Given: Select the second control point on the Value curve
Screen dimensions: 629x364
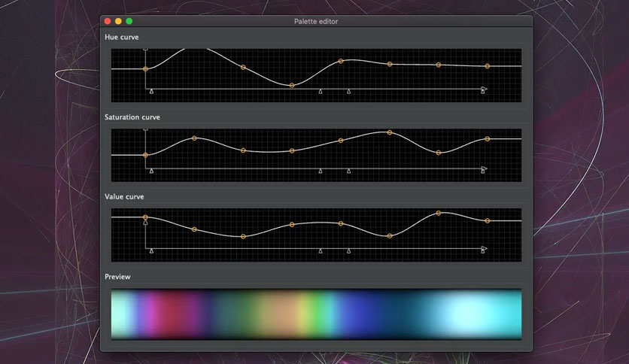Looking at the screenshot, I should pos(194,229).
